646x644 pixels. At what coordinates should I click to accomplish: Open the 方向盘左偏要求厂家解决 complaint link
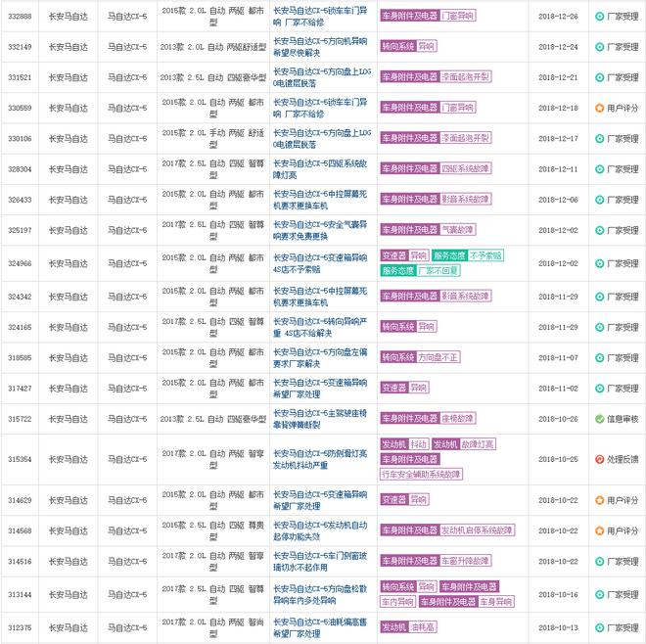[320, 357]
